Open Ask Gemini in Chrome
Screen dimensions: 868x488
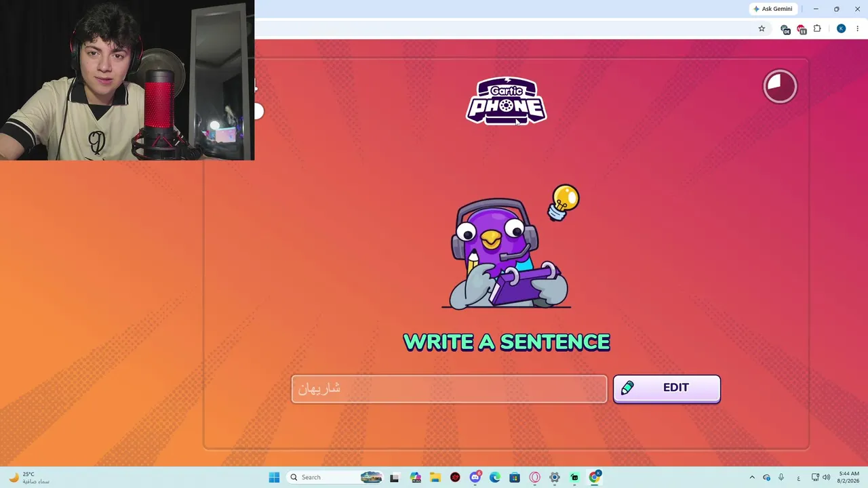click(772, 9)
